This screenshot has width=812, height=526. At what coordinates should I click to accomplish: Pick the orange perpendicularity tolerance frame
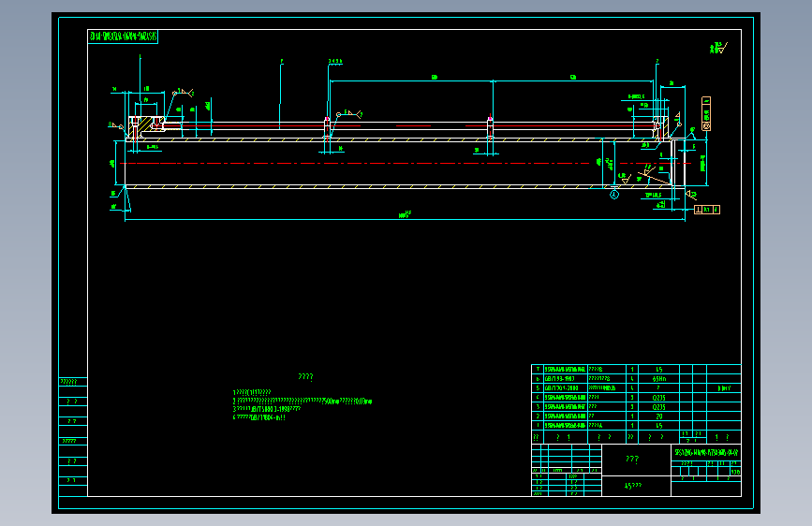tap(707, 210)
